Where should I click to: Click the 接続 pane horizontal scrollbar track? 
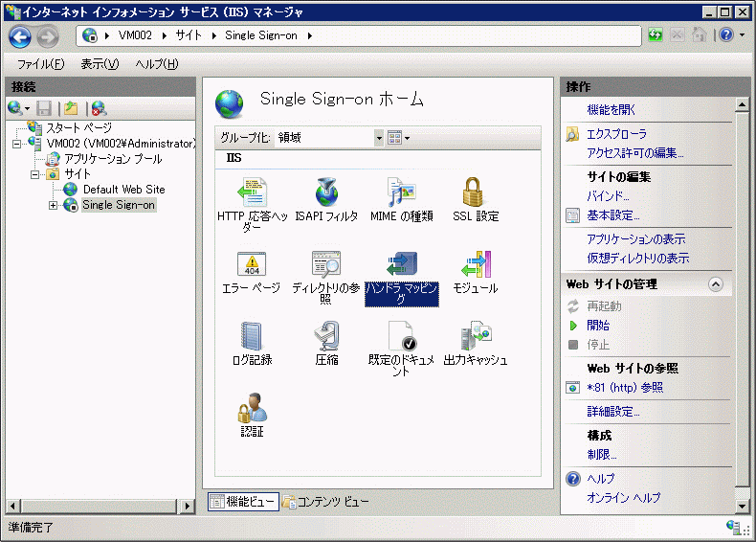click(x=99, y=506)
